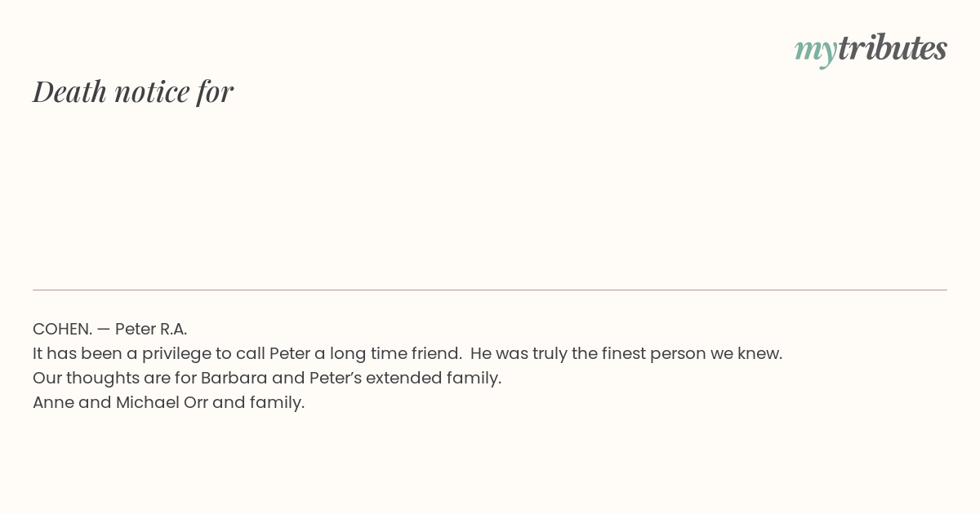Image resolution: width=980 pixels, height=514 pixels.
Task: Click the "Anne and Michael Orr" signature line
Action: pyautogui.click(x=168, y=402)
